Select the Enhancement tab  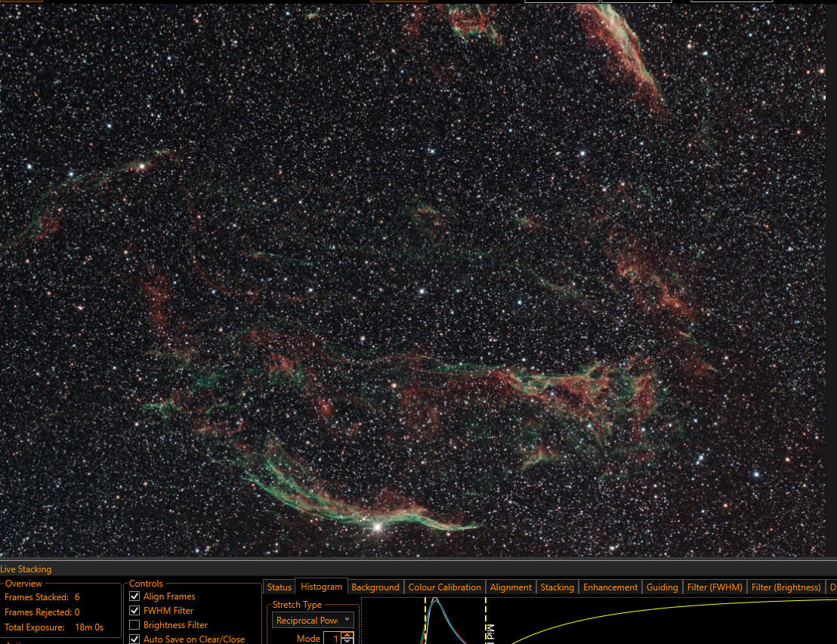610,587
